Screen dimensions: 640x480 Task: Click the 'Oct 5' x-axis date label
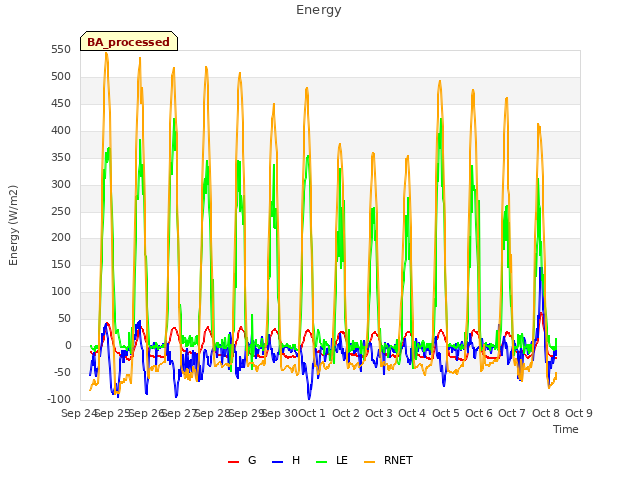coord(446,413)
